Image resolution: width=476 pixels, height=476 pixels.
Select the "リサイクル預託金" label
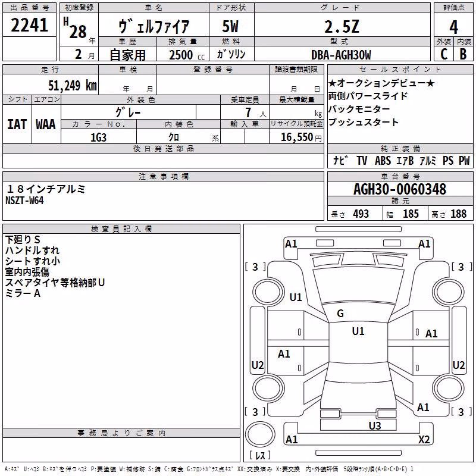(296, 124)
